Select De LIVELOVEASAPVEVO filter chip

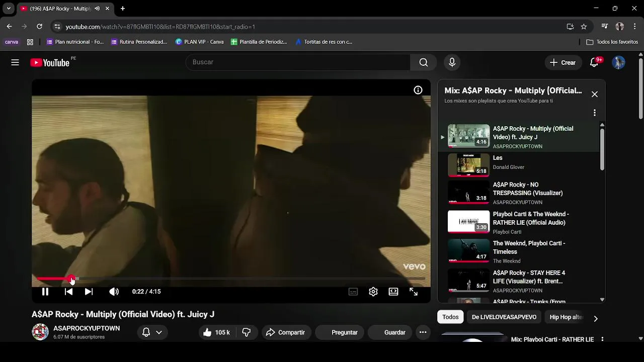coord(504,317)
